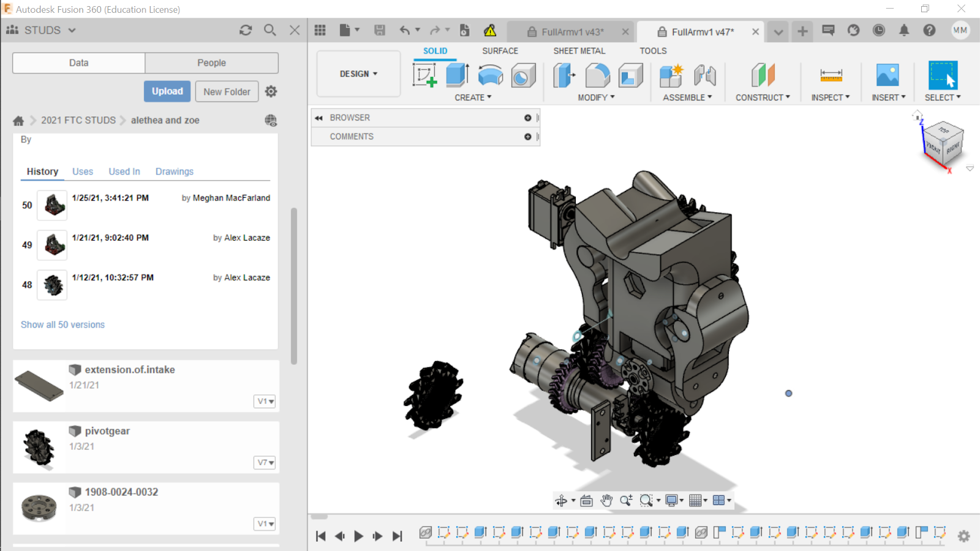
Task: Open version 49 thumbnail
Action: 52,245
